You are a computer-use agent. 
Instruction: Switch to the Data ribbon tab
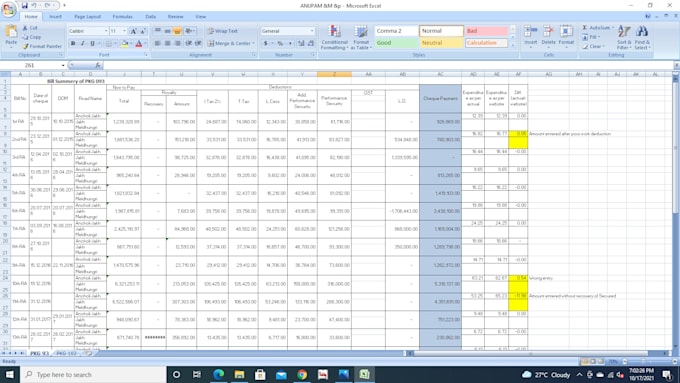150,16
